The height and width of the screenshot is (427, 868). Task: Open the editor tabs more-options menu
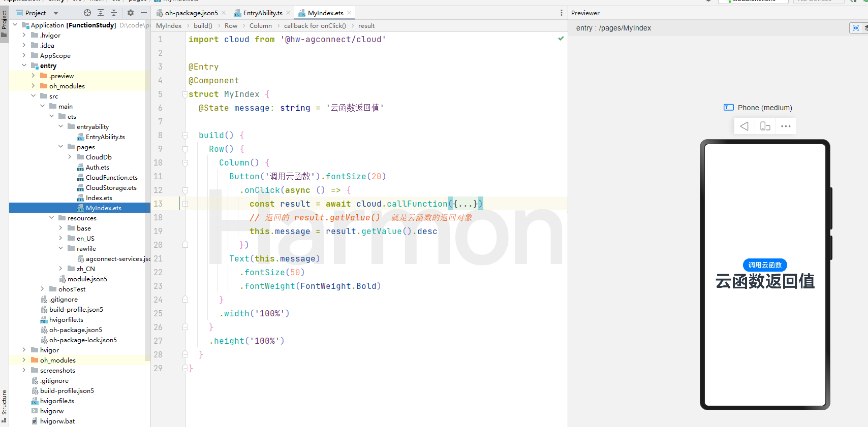[x=561, y=13]
